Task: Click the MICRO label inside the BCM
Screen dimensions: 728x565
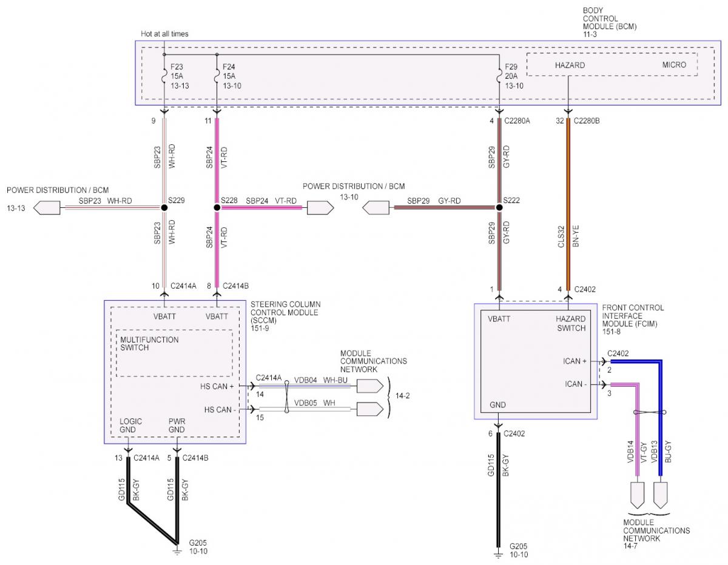Action: pyautogui.click(x=675, y=65)
